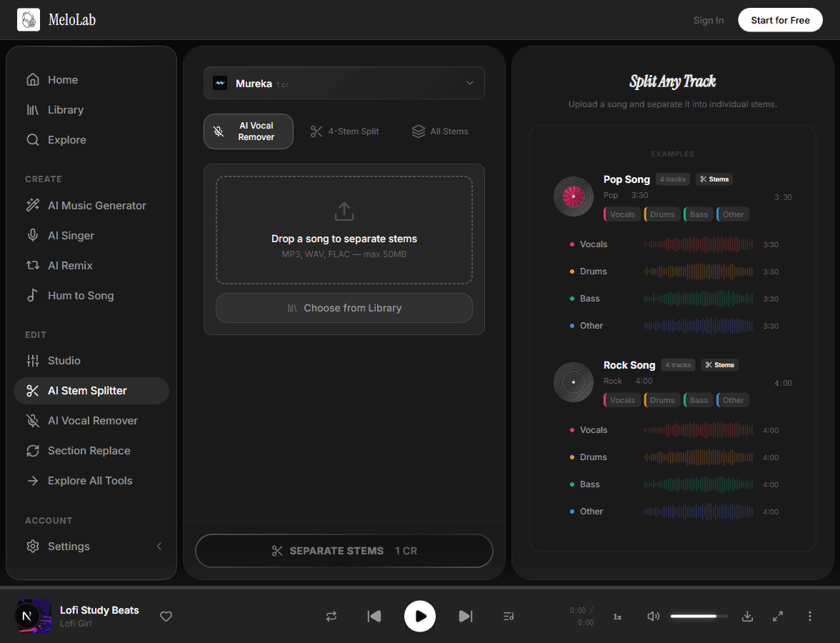This screenshot has width=840, height=643.
Task: Click Pop Song Other tag
Action: click(733, 214)
